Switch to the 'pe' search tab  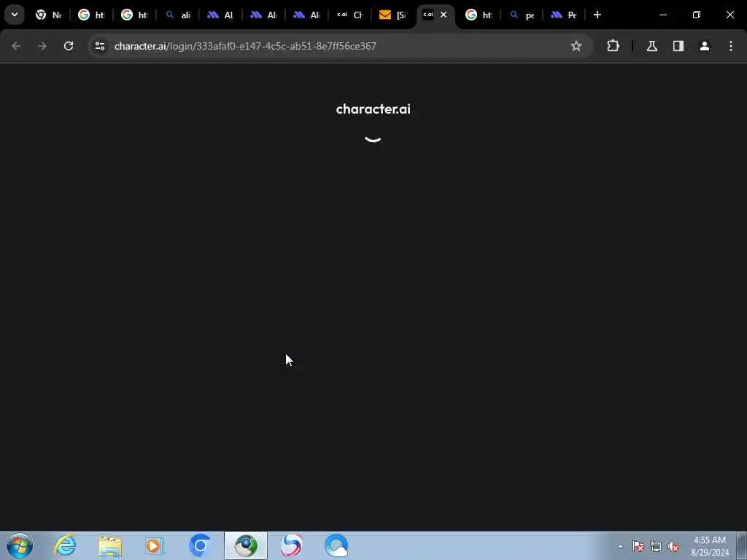(x=522, y=15)
